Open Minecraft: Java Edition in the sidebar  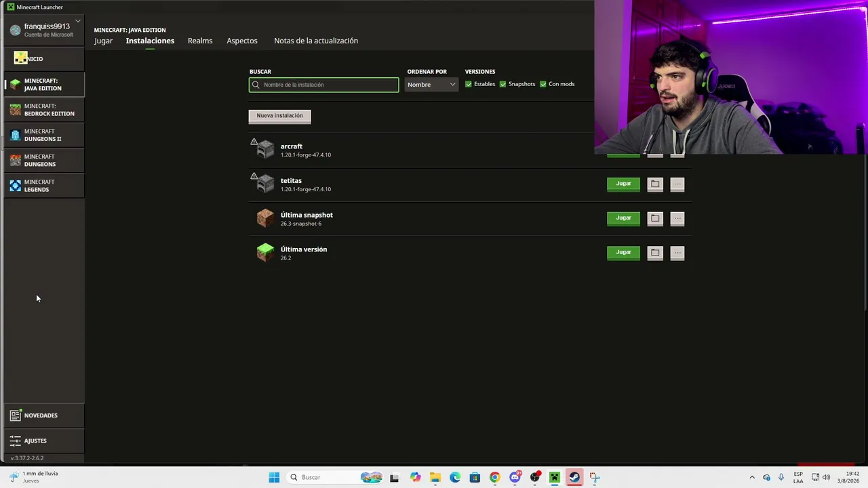point(44,84)
